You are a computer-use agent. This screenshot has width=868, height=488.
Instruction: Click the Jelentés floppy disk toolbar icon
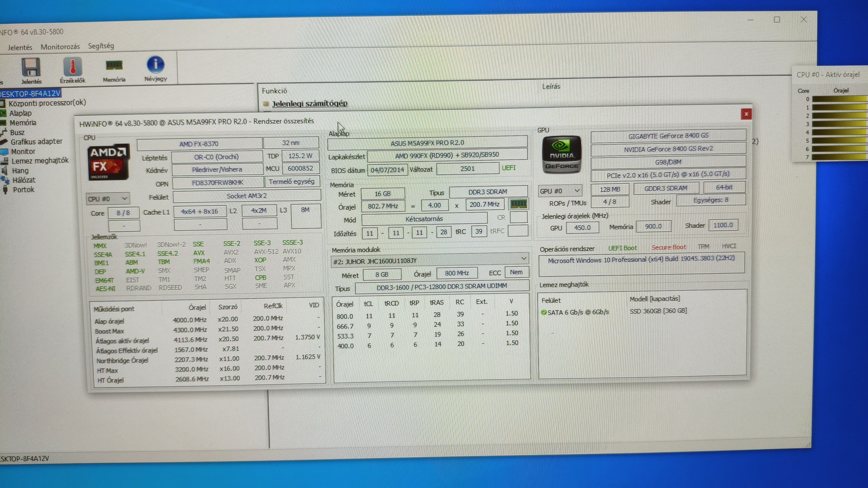click(31, 67)
